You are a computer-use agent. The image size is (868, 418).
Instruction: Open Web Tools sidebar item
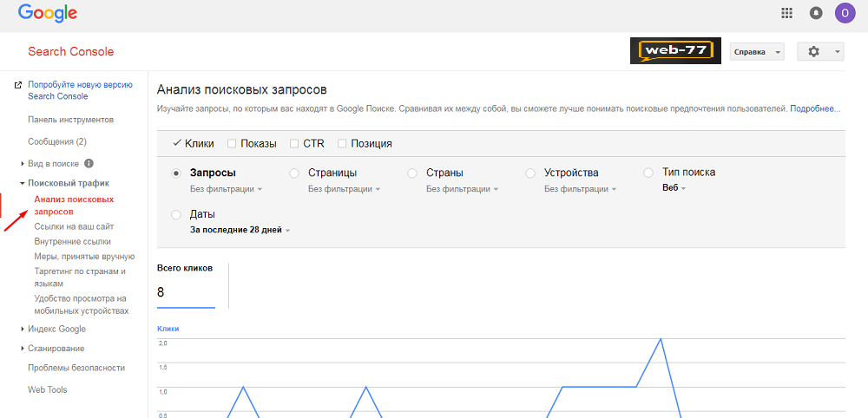click(47, 389)
